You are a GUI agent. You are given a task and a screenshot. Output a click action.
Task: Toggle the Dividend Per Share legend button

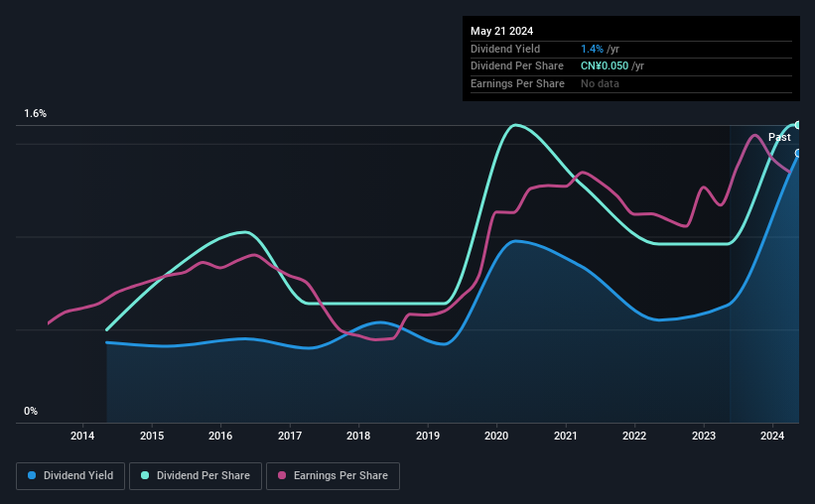point(196,476)
